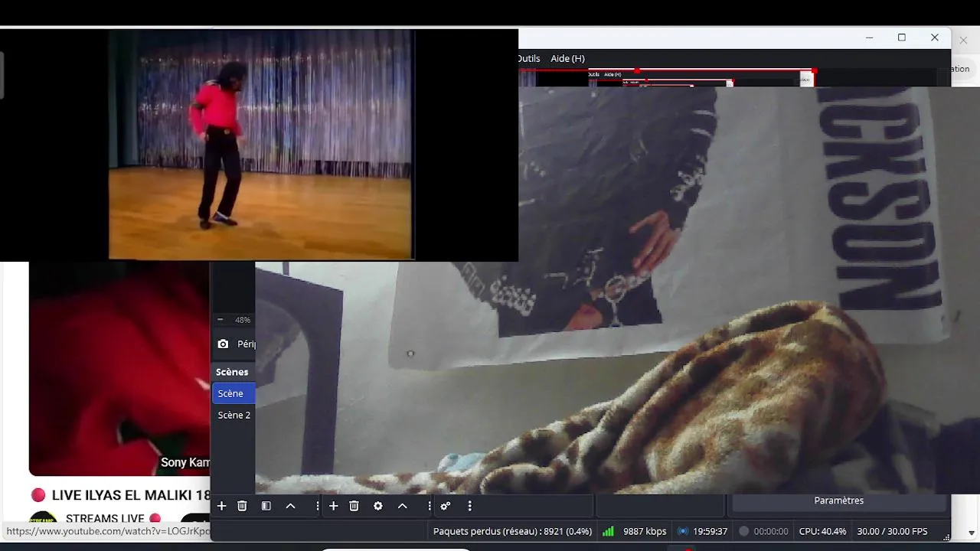Open scene filters in the Scènes toolbar
The height and width of the screenshot is (551, 980).
[x=266, y=506]
